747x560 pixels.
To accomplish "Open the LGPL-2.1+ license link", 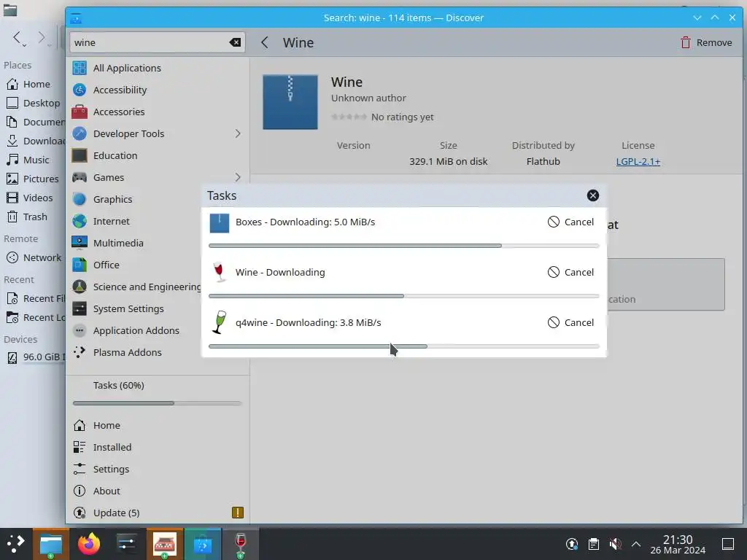I will (638, 161).
